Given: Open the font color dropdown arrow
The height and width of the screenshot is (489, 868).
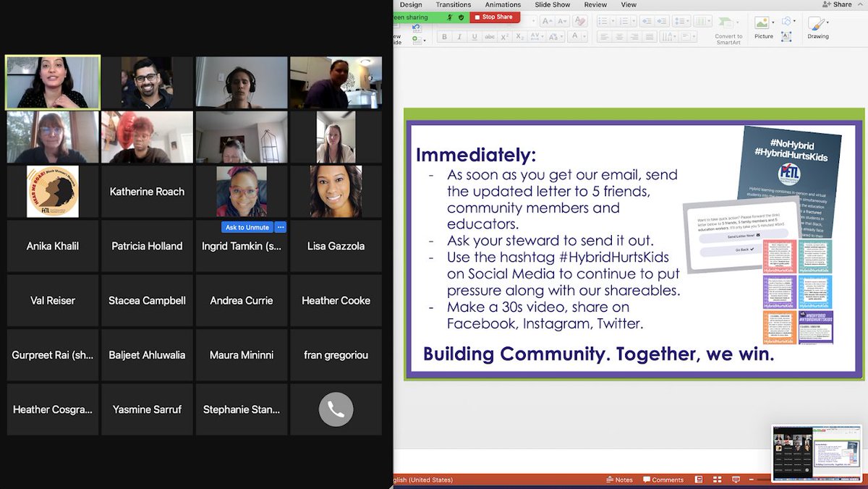Looking at the screenshot, I should [x=584, y=37].
